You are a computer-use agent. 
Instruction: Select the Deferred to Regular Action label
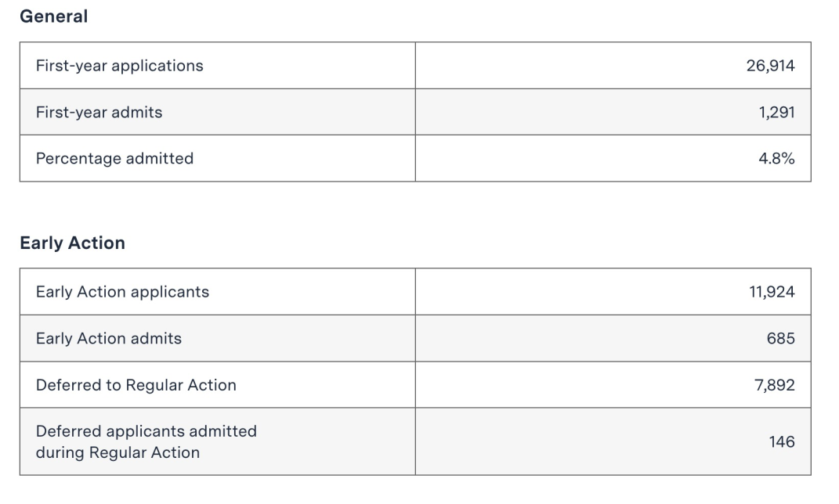click(136, 385)
